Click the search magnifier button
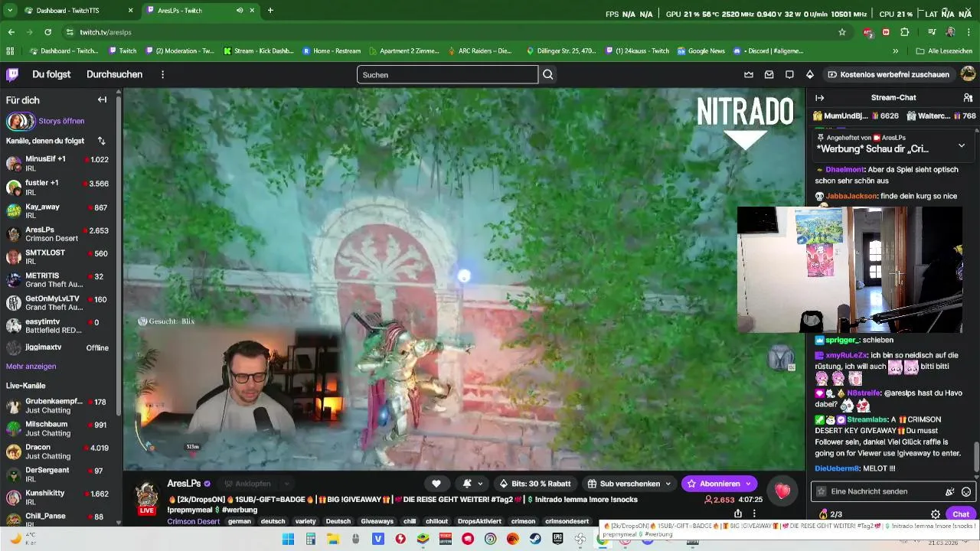This screenshot has height=551, width=980. (548, 74)
